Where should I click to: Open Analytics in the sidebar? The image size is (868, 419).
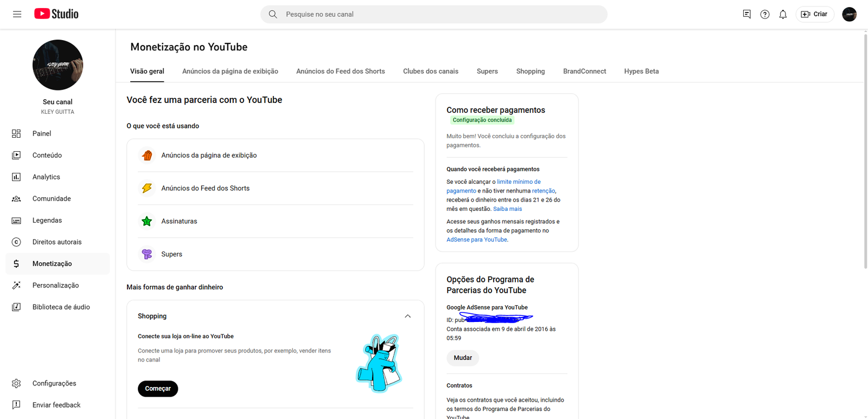coord(58,177)
